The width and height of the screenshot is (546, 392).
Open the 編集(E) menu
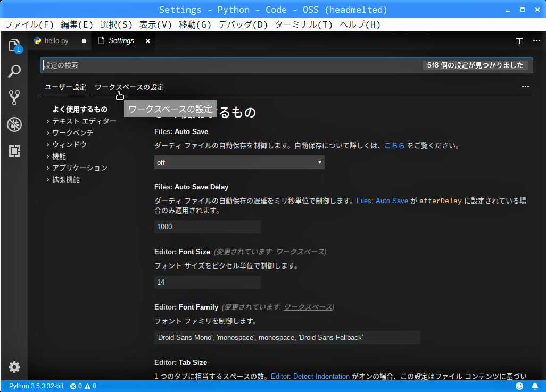click(77, 24)
